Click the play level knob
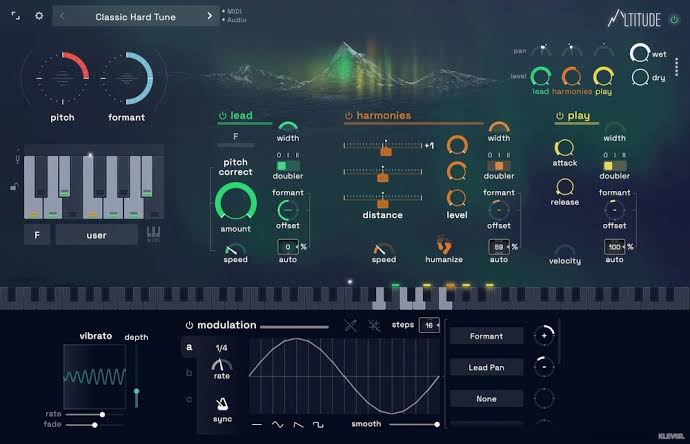This screenshot has width=690, height=444. point(603,77)
